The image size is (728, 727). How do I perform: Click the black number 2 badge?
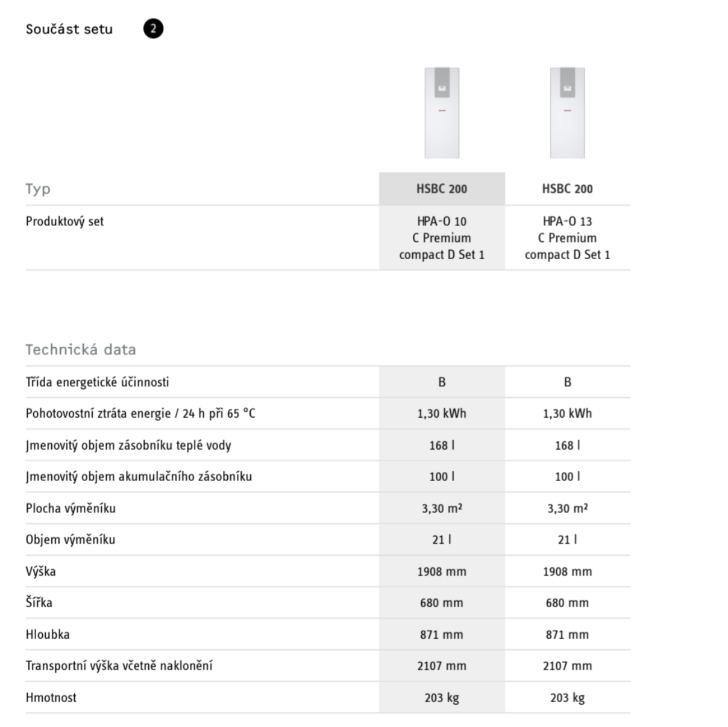[x=153, y=28]
